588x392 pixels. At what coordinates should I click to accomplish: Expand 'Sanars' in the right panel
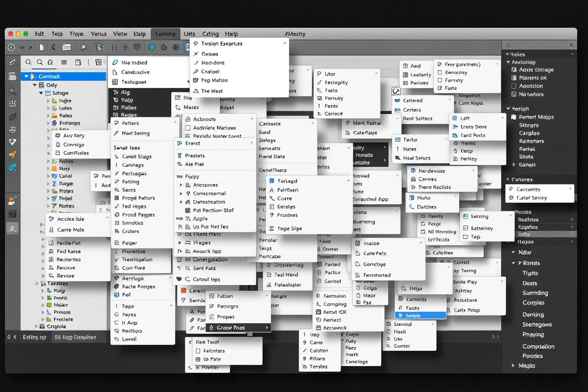pos(514,165)
